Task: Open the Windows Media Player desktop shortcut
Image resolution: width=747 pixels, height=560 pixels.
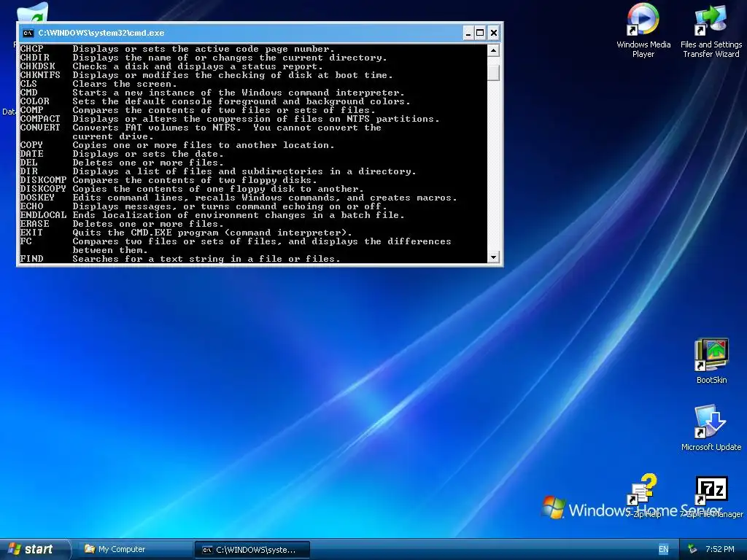Action: click(643, 31)
